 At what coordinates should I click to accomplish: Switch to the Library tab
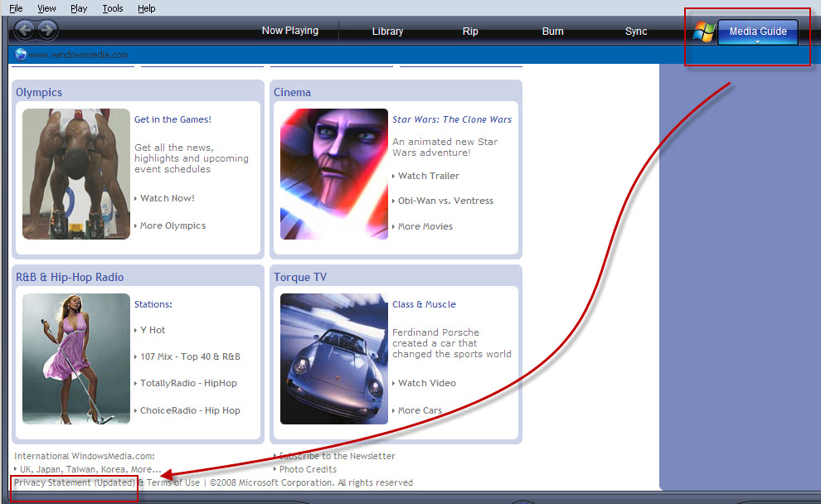[387, 31]
